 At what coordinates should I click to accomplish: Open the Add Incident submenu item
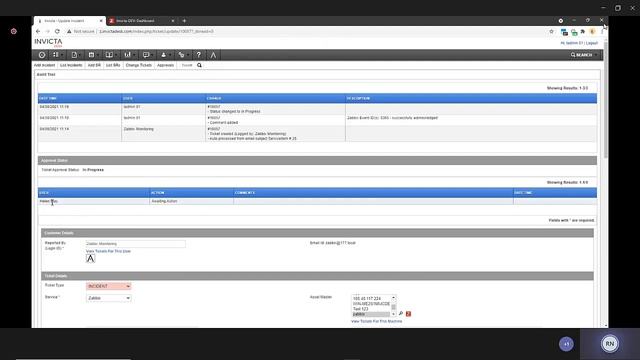click(x=44, y=65)
